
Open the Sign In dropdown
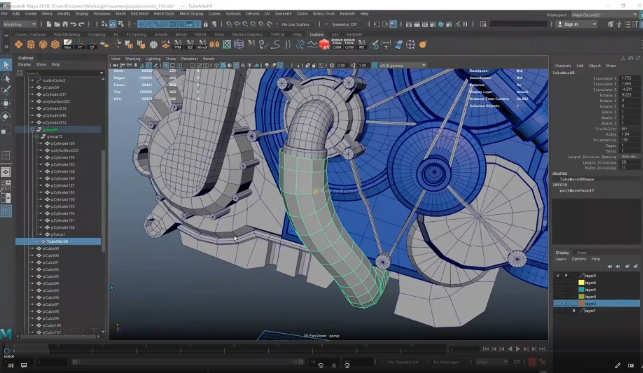[577, 24]
